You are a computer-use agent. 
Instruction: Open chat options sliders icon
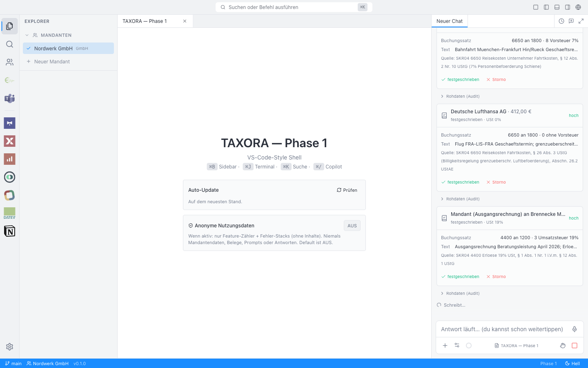(457, 346)
